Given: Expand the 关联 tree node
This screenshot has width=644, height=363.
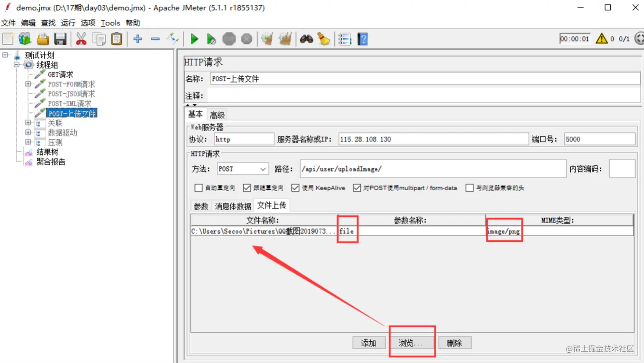Looking at the screenshot, I should (28, 123).
